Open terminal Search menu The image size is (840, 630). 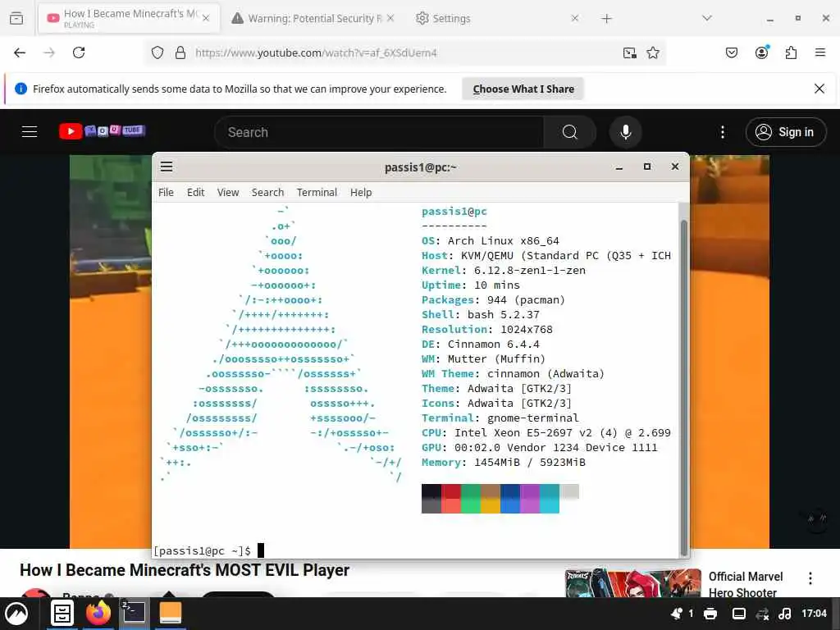(x=267, y=192)
